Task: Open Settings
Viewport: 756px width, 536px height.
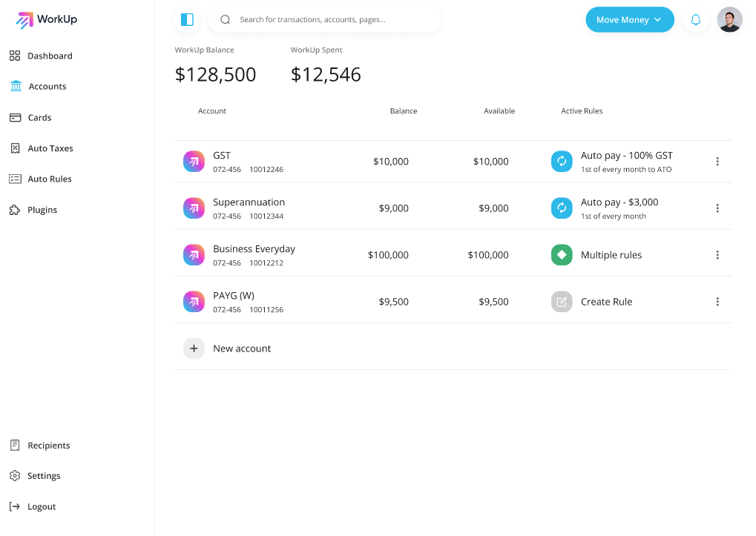Action: (44, 476)
